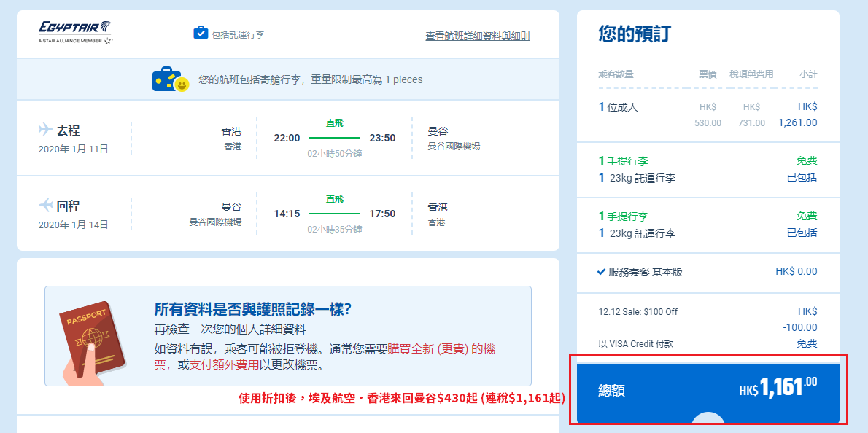868x433 pixels.
Task: Click the 服務套餐 基本版 price HK$ 0.00
Action: click(x=796, y=271)
